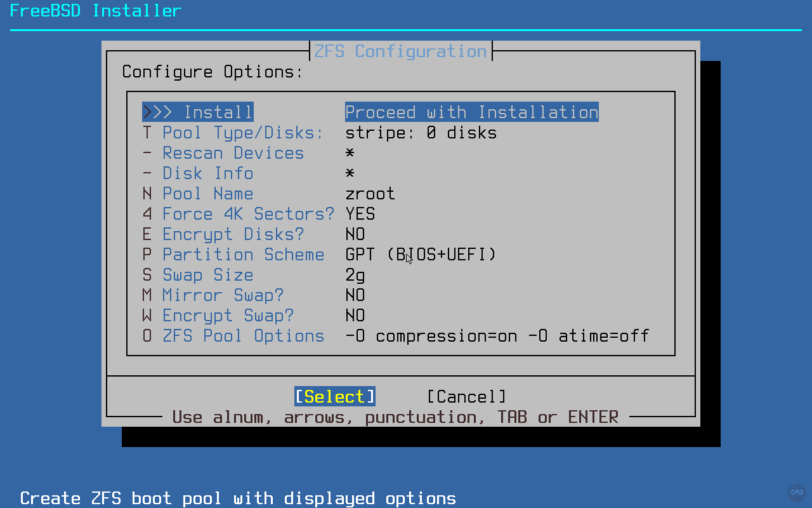Open Partition Scheme selection
812x508 pixels.
(x=244, y=254)
